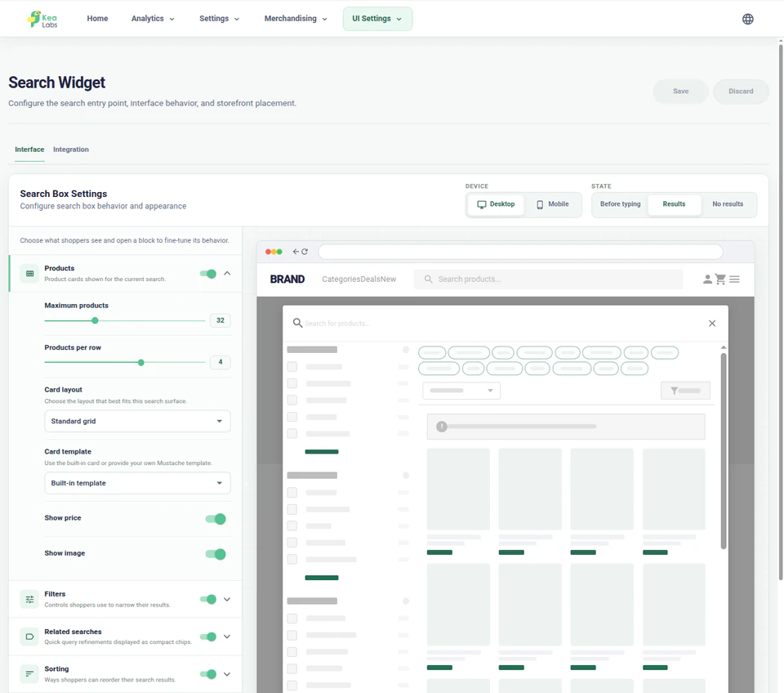This screenshot has height=693, width=784.
Task: Click the Discard button
Action: click(741, 92)
